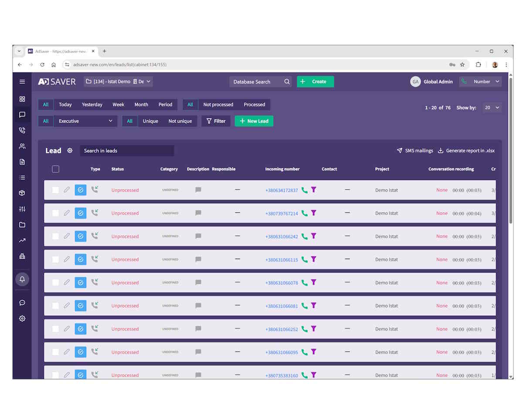The width and height of the screenshot is (523, 420).
Task: Edit lead +380634172837 with pencil icon
Action: (67, 190)
